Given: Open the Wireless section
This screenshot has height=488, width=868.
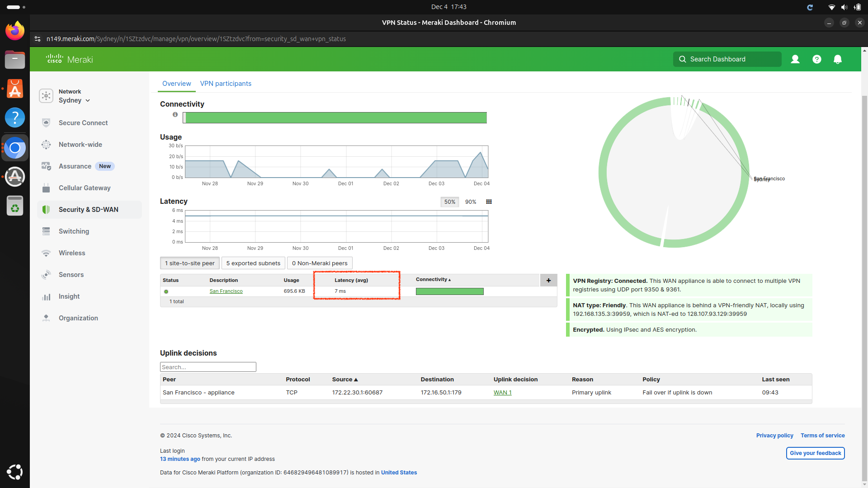Looking at the screenshot, I should coord(71,253).
